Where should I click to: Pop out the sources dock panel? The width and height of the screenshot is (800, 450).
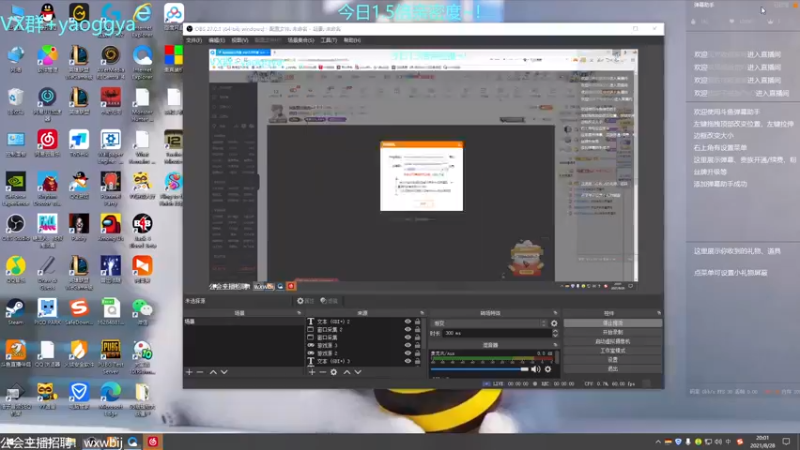pyautogui.click(x=422, y=313)
